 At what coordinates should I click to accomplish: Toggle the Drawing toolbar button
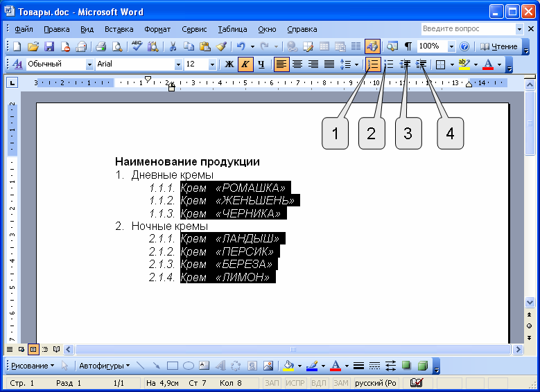pyautogui.click(x=373, y=46)
